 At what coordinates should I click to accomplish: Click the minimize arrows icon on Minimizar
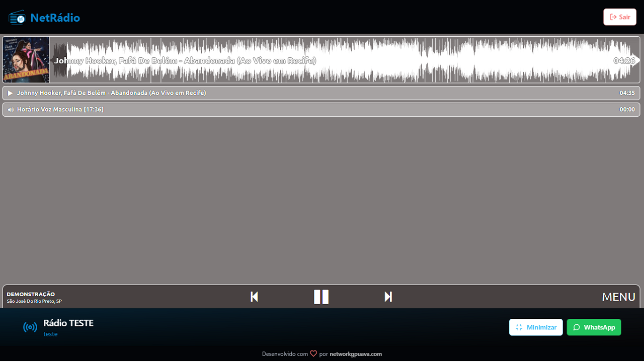click(519, 327)
